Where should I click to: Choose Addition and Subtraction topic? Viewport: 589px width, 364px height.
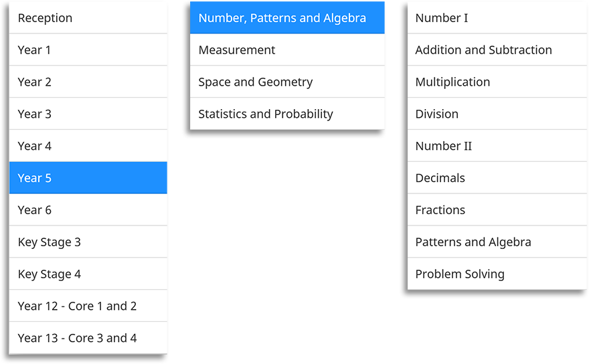pos(483,50)
